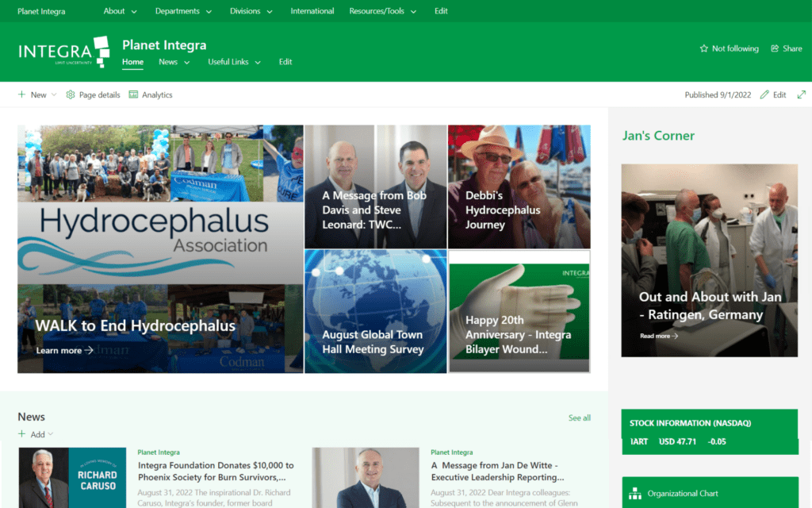Image resolution: width=812 pixels, height=508 pixels.
Task: Open the Debbi's Hydrocephalus Journey tile
Action: click(519, 187)
